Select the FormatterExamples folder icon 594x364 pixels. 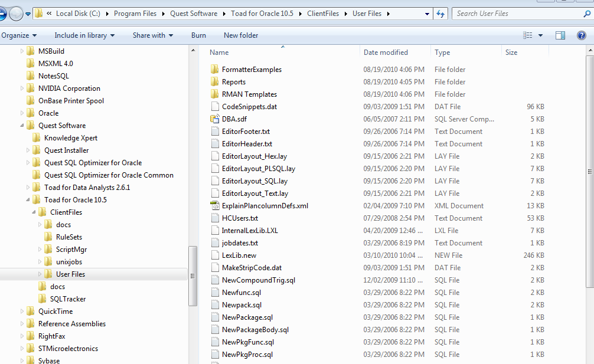pyautogui.click(x=215, y=69)
